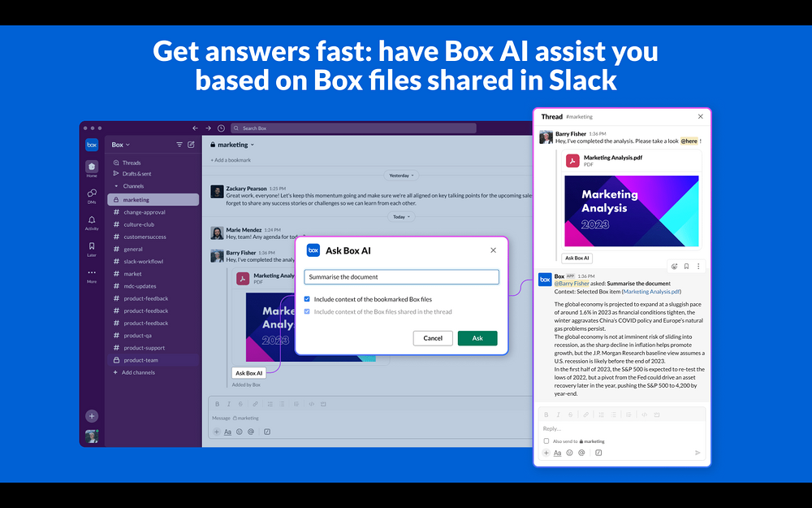Open the Activity bell in sidebar
This screenshot has width=812, height=508.
tap(92, 223)
